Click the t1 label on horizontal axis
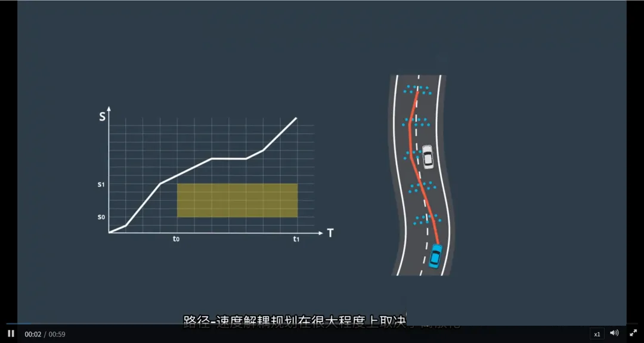Image resolution: width=644 pixels, height=343 pixels. pyautogui.click(x=296, y=239)
